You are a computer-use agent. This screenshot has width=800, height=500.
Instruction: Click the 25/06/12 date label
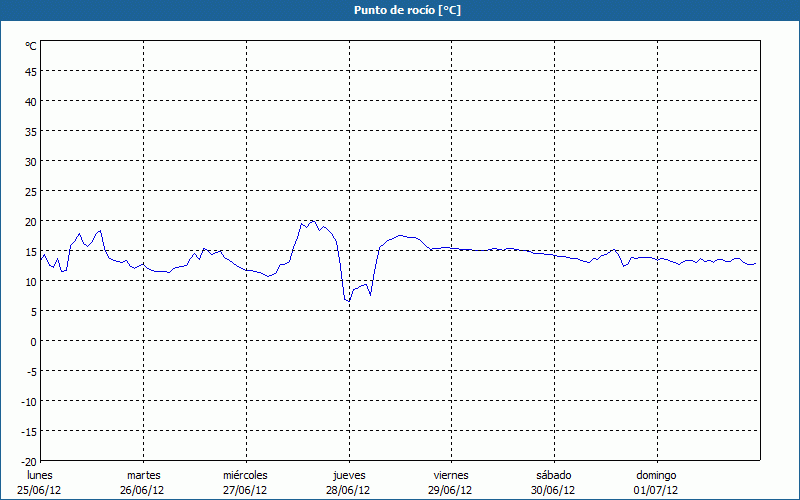click(x=40, y=490)
